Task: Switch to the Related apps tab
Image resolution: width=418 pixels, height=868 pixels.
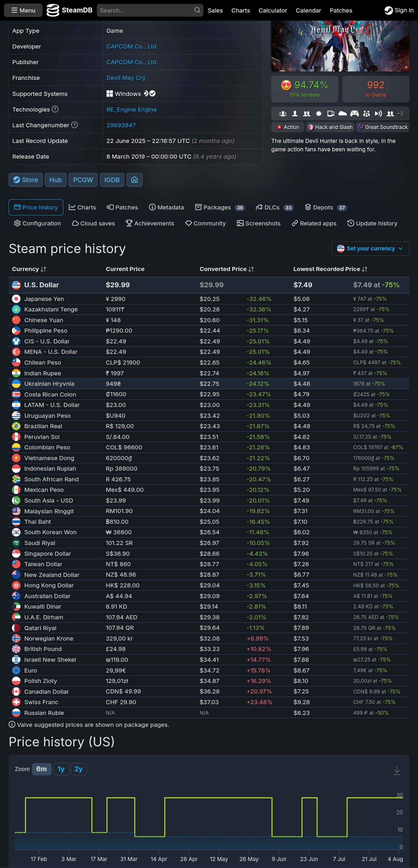Action: point(314,223)
